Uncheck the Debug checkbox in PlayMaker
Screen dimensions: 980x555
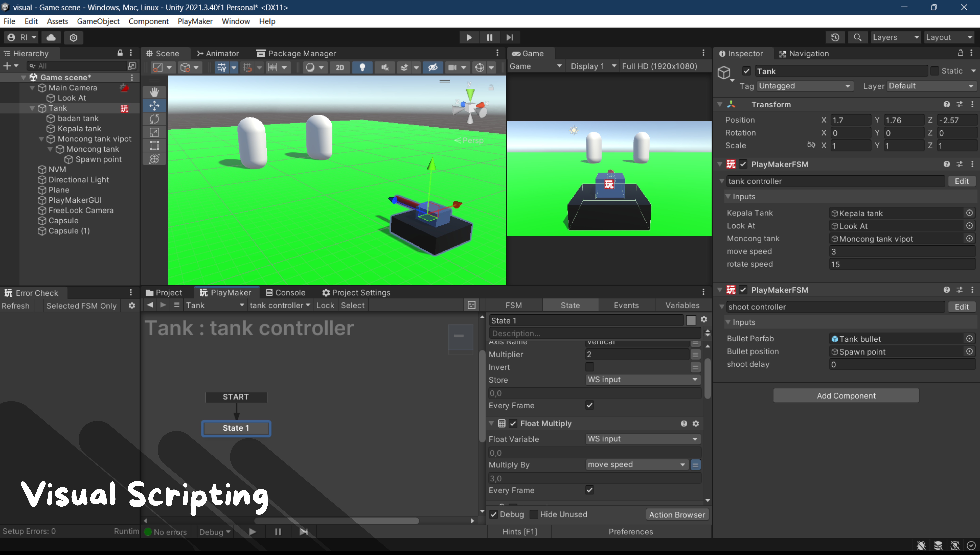tap(493, 515)
